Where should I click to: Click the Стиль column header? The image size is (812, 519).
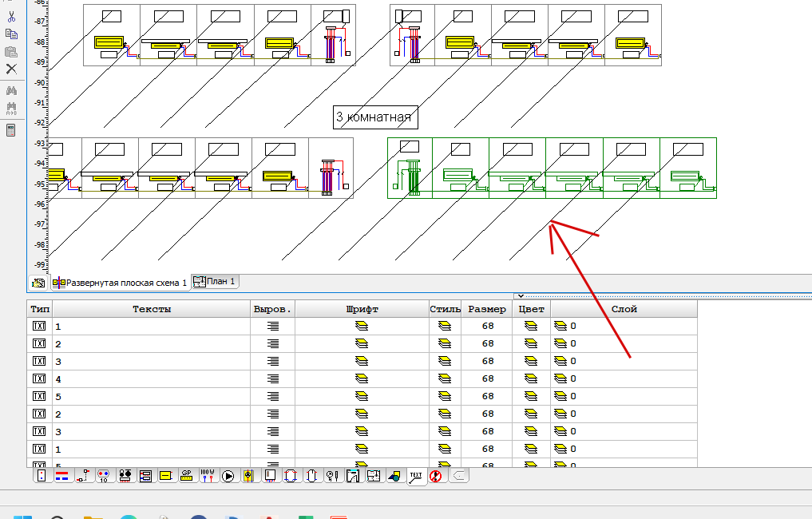point(445,309)
